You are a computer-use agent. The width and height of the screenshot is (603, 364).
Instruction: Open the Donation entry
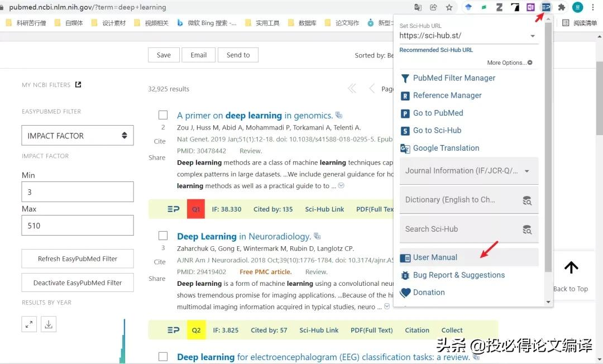(x=428, y=293)
